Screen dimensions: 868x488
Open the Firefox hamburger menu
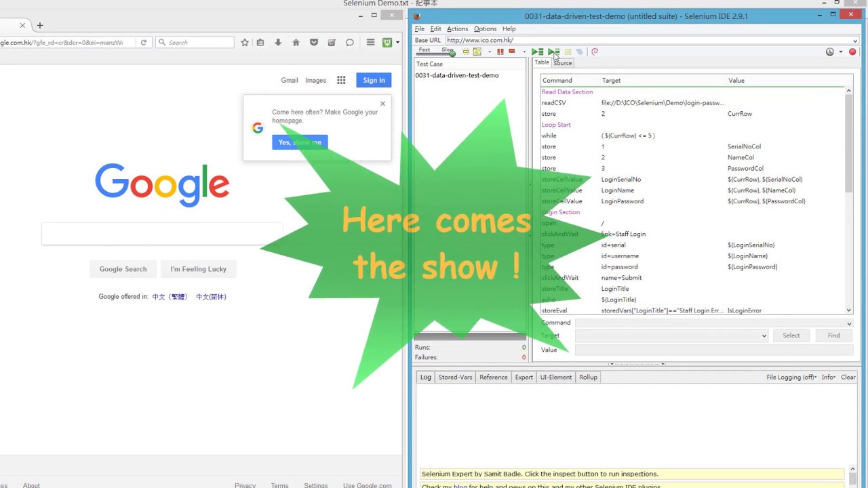click(x=370, y=42)
